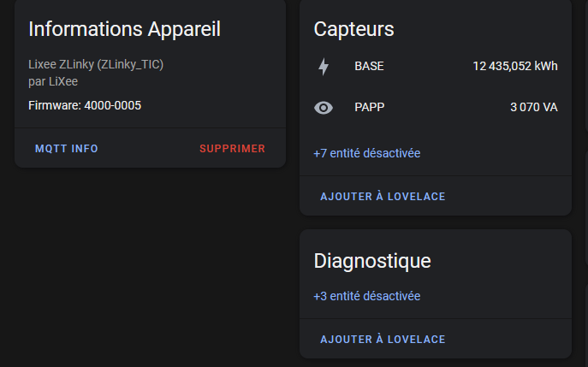Click the lightning bolt icon beside BASE

[324, 67]
